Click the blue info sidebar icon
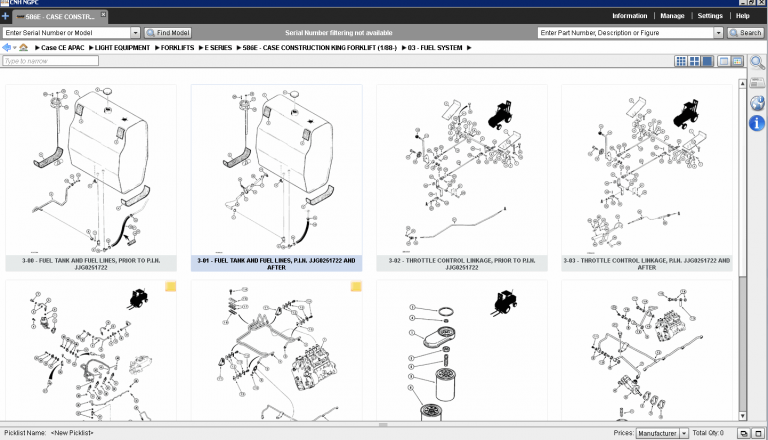768x440 pixels. tap(757, 122)
